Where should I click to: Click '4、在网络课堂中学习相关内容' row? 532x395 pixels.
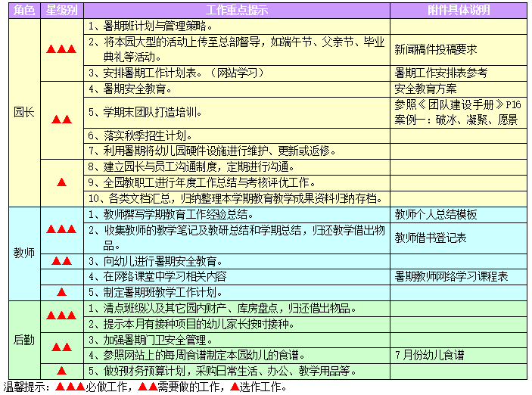click(237, 277)
